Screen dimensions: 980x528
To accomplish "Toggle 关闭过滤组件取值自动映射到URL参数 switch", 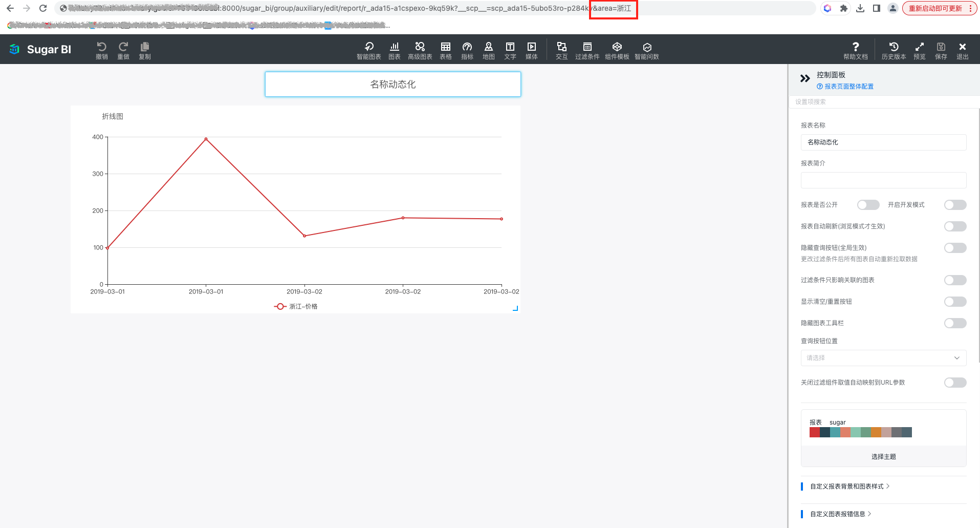I will (955, 383).
